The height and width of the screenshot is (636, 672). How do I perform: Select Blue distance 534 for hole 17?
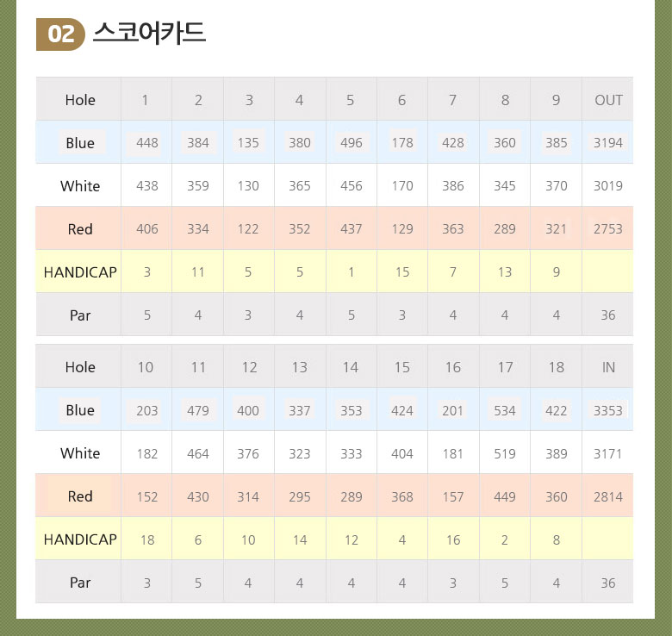click(505, 410)
